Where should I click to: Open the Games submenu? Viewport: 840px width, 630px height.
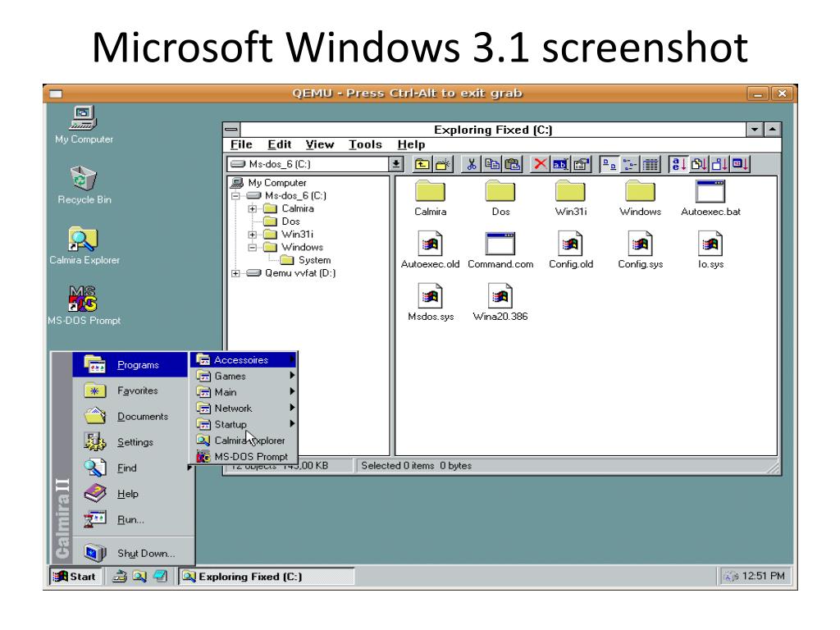pyautogui.click(x=244, y=376)
